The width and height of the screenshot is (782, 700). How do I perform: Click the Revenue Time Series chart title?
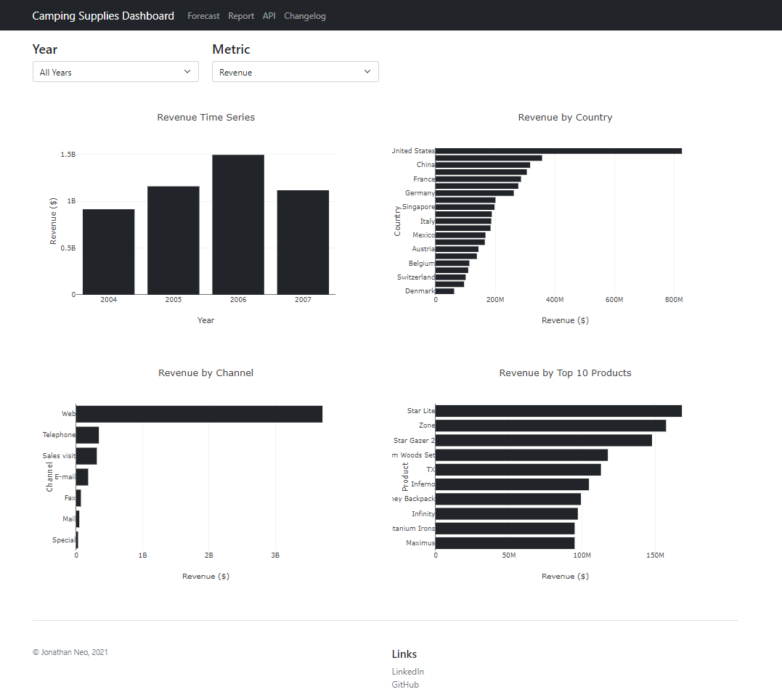(206, 117)
